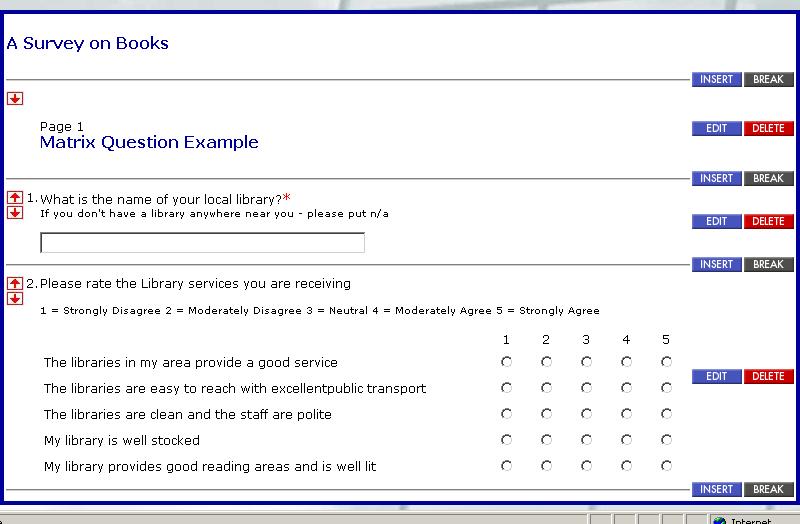Click move-down arrow below survey title

[15, 98]
